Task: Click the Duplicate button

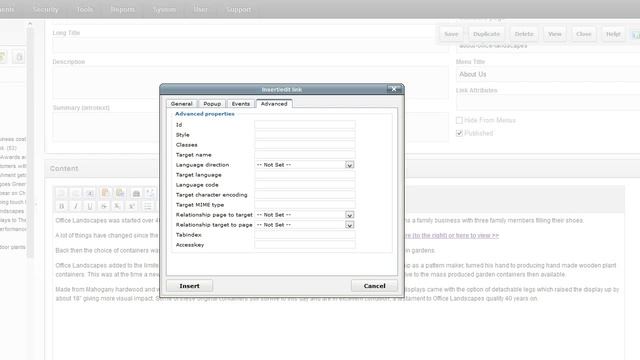Action: click(x=486, y=34)
